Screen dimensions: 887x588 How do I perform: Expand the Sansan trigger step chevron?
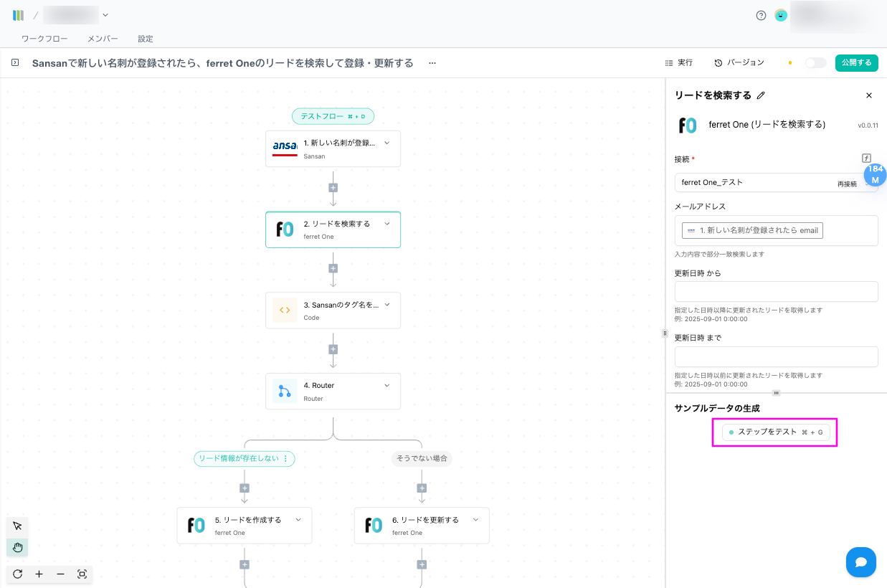[x=387, y=143]
